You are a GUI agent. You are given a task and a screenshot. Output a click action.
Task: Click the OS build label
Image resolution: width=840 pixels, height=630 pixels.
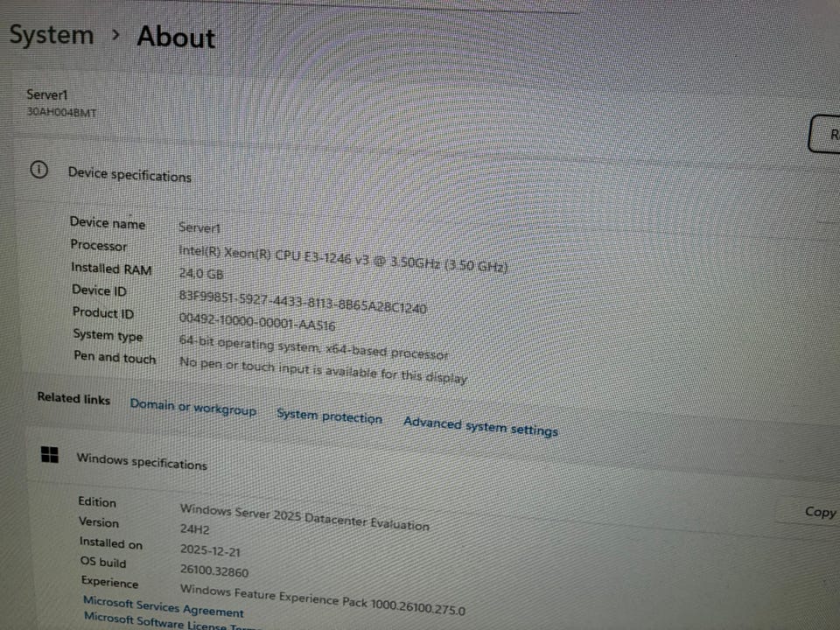103,562
